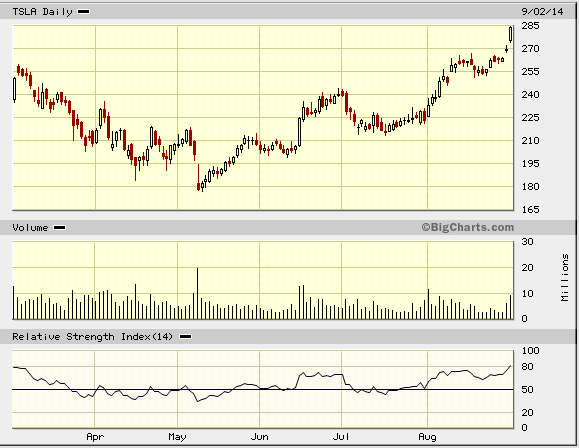Click the 210 price axis label
The height and width of the screenshot is (448, 579).
tap(530, 140)
